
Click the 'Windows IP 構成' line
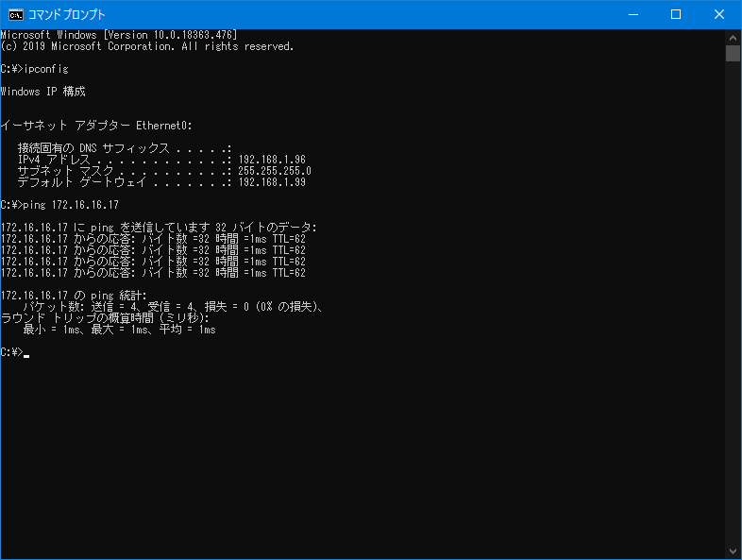click(x=43, y=92)
